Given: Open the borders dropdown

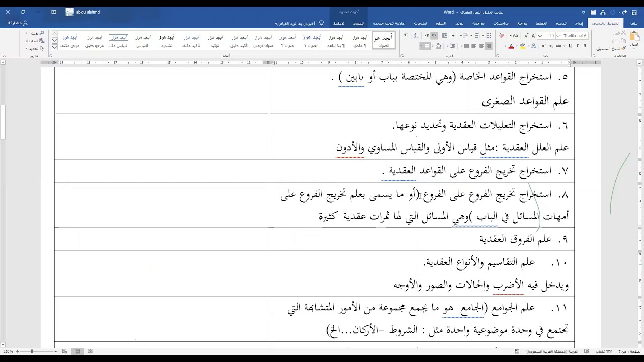Looking at the screenshot, I should [421, 46].
